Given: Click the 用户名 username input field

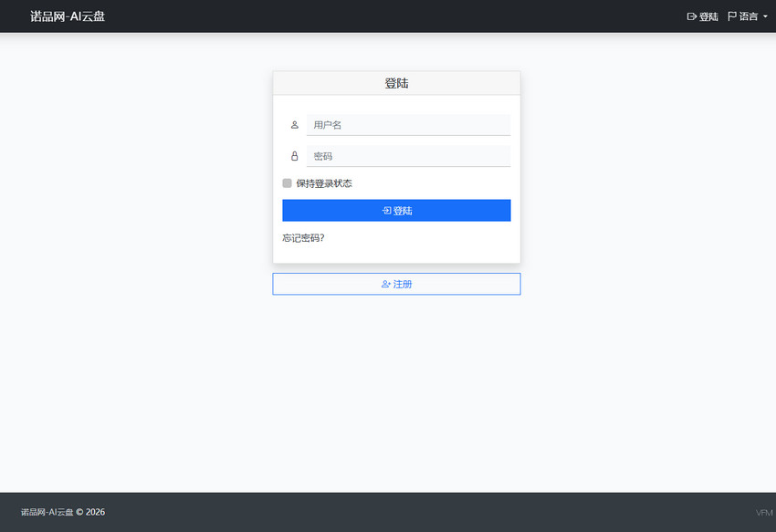Looking at the screenshot, I should point(411,124).
